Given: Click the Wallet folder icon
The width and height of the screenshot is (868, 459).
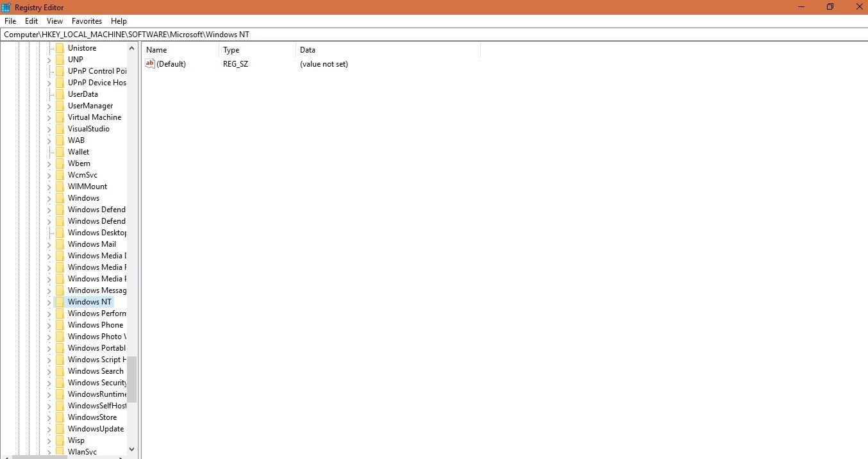Looking at the screenshot, I should [x=60, y=152].
